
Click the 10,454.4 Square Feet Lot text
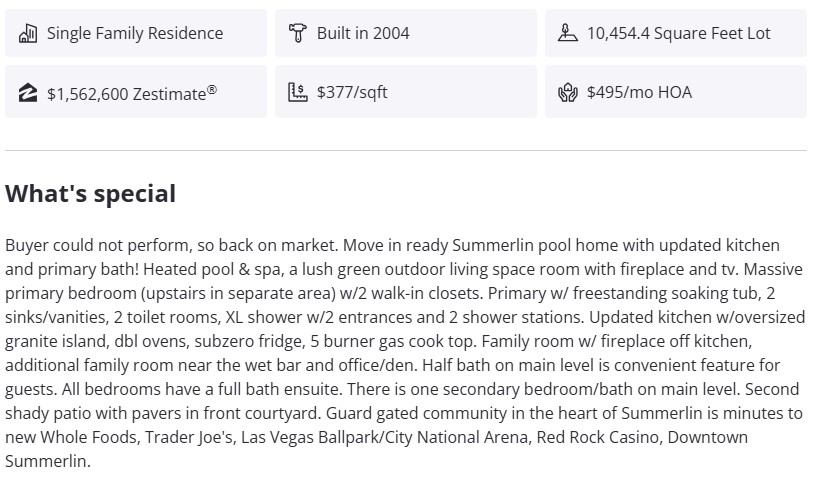678,33
